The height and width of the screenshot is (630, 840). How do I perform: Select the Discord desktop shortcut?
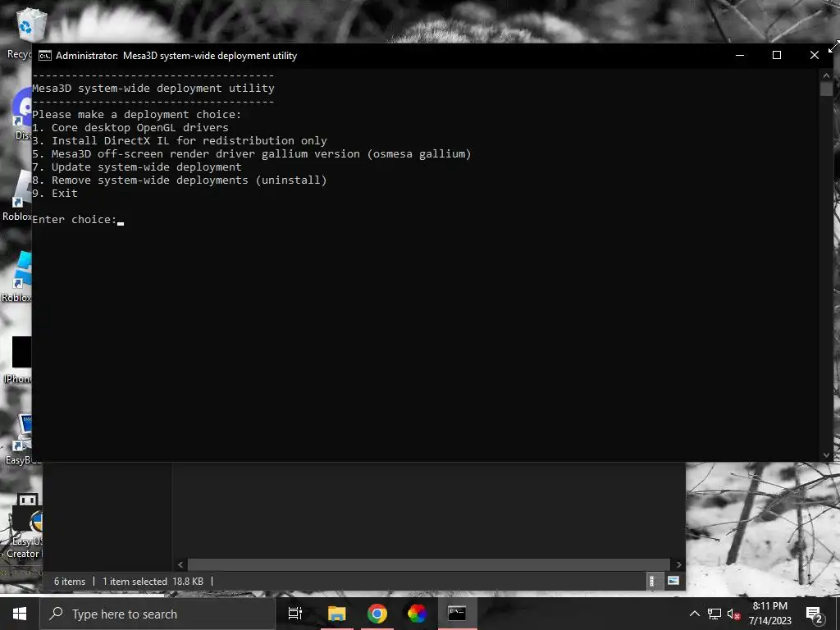coord(21,114)
